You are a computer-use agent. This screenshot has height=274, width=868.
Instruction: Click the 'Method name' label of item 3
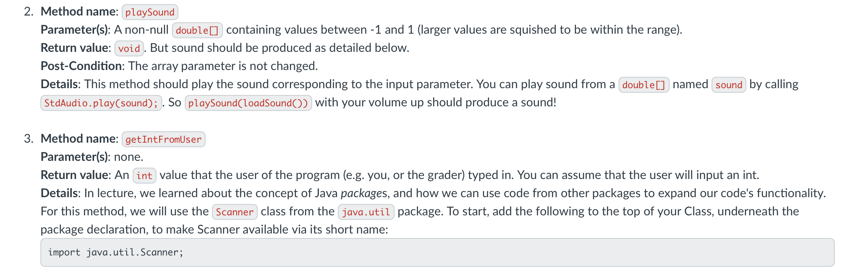pyautogui.click(x=79, y=139)
